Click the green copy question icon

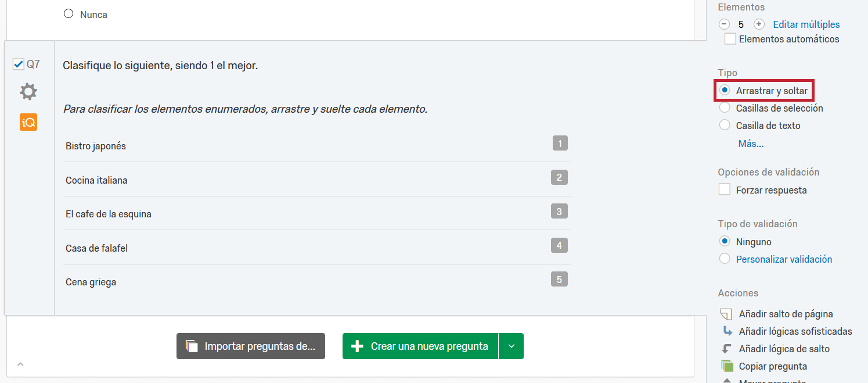tap(726, 366)
